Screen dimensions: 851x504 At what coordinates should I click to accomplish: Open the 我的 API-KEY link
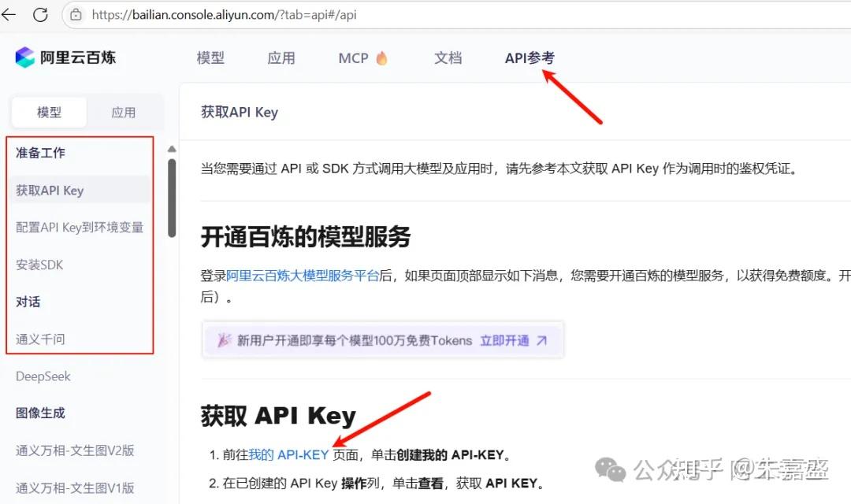click(x=288, y=454)
